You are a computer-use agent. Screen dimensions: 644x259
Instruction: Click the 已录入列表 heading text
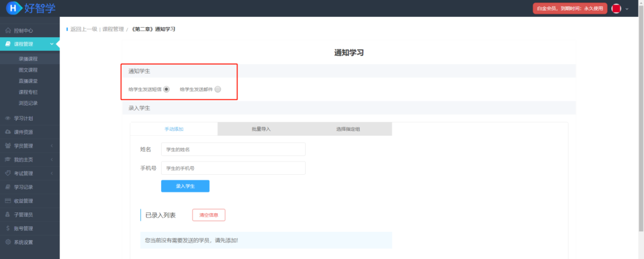(x=160, y=215)
